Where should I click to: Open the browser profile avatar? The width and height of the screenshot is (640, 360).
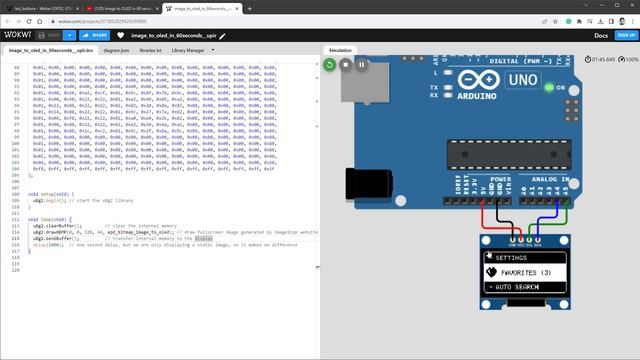622,21
